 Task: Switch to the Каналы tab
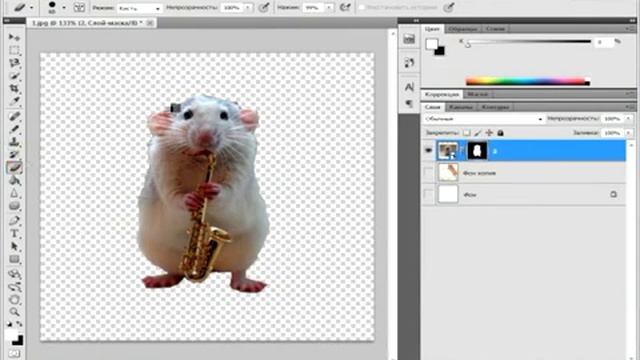tap(460, 107)
